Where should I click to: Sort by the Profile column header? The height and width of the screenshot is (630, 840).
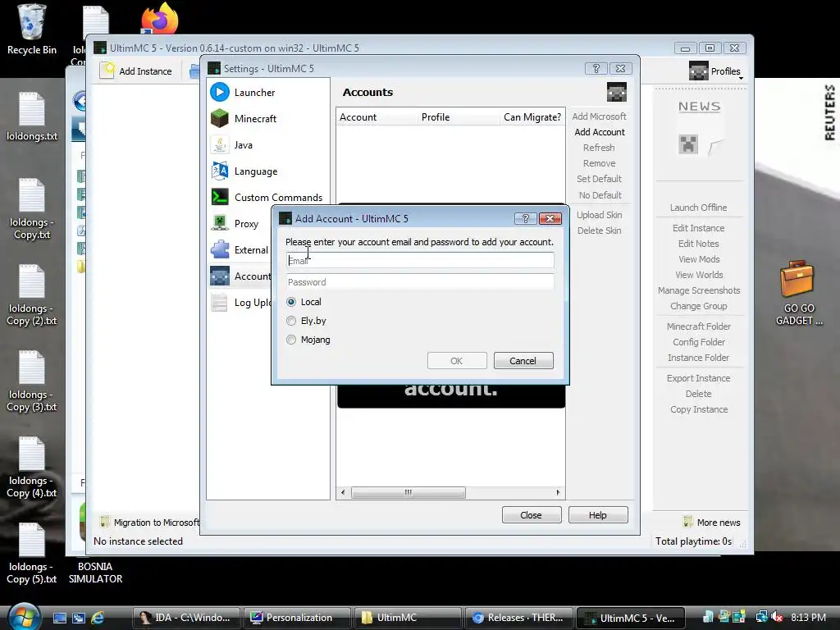tap(459, 116)
